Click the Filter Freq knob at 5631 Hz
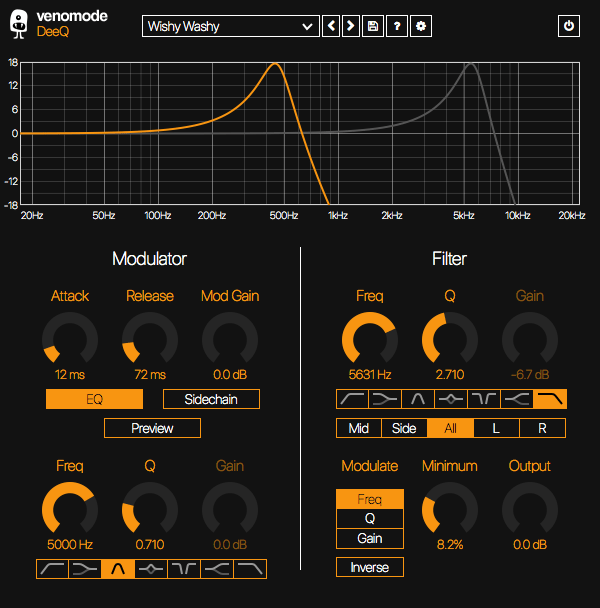The height and width of the screenshot is (608, 600). pyautogui.click(x=370, y=340)
